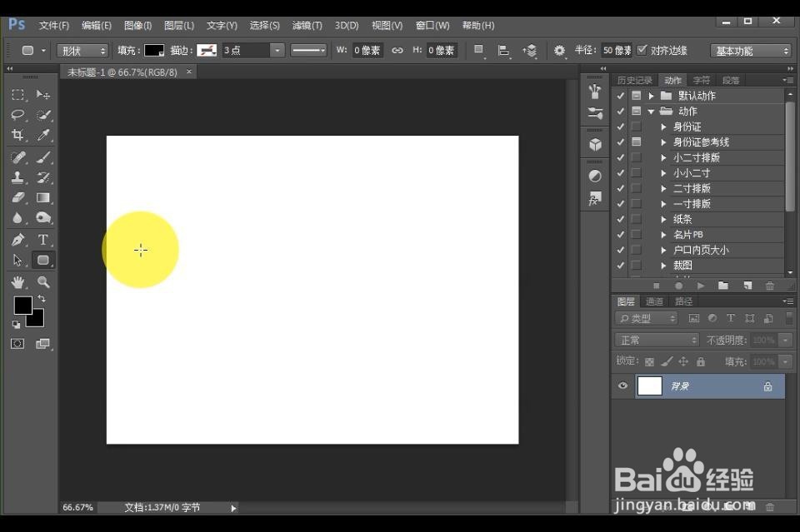
Task: Begin recording action
Action: coord(678,286)
